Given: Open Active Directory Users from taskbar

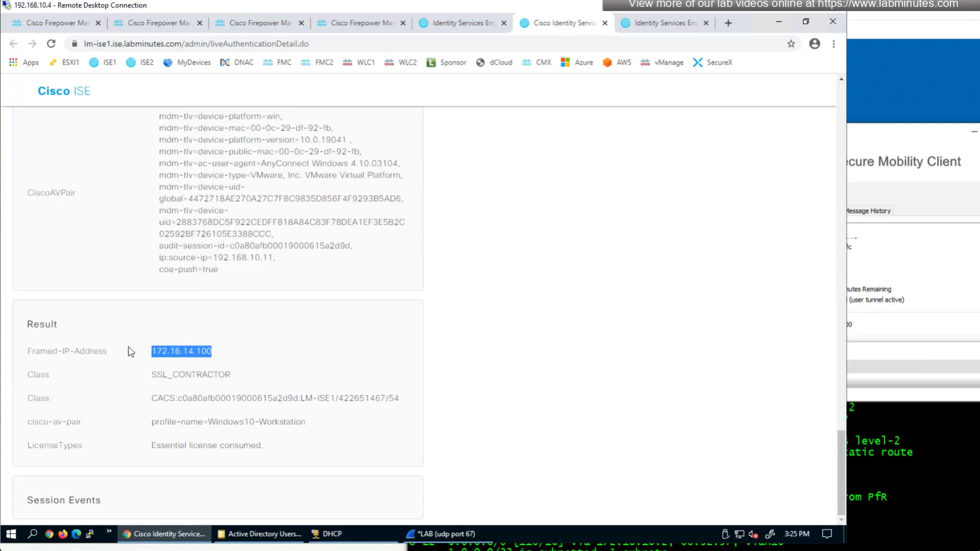Looking at the screenshot, I should [x=259, y=534].
